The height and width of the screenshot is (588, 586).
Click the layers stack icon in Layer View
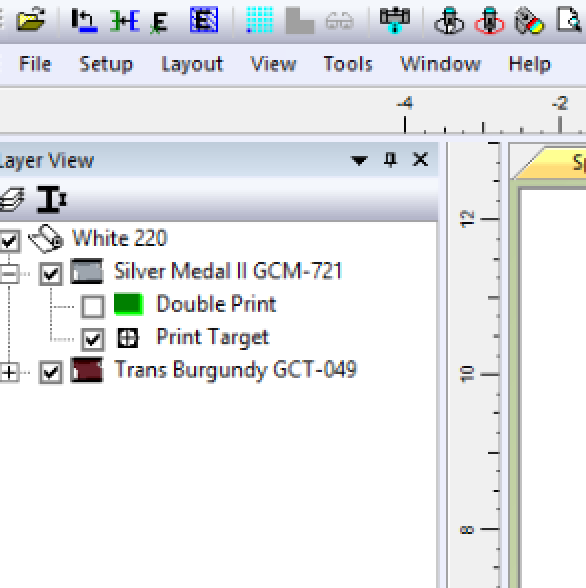[x=12, y=199]
